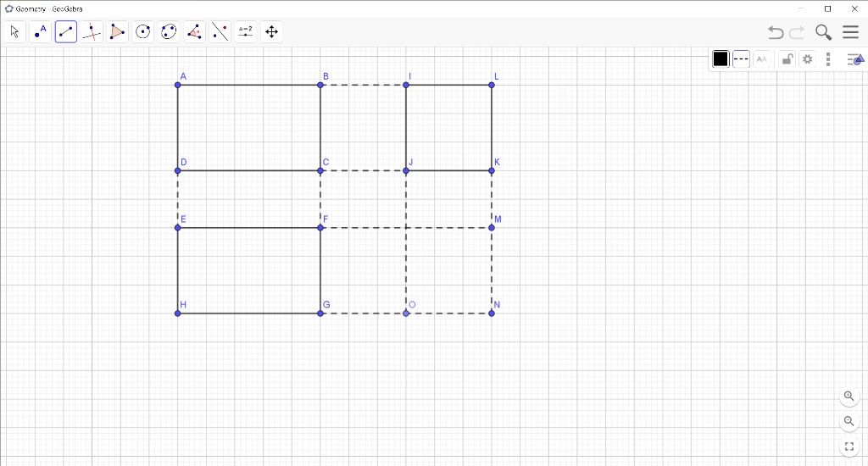Open the dashed line style dropdown
The image size is (868, 466).
click(741, 58)
